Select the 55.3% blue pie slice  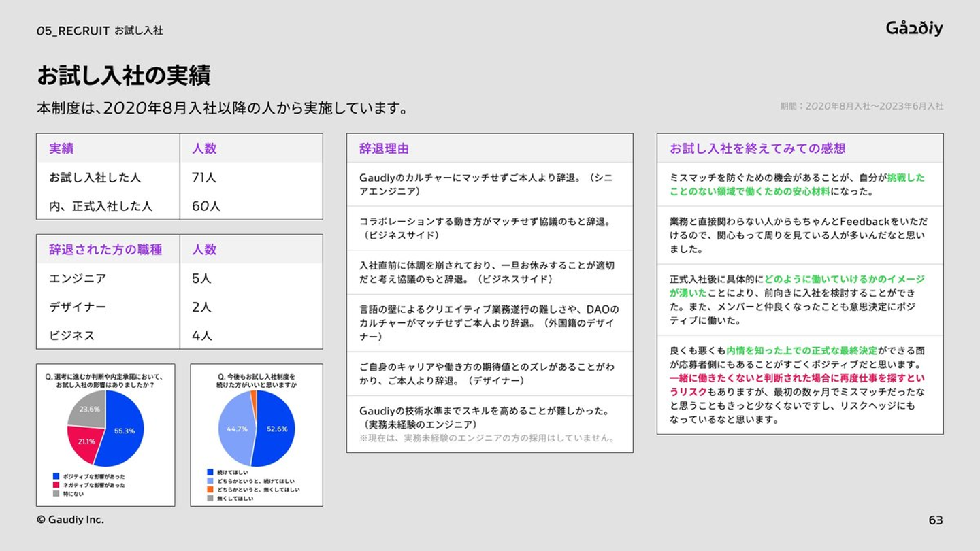(x=126, y=430)
